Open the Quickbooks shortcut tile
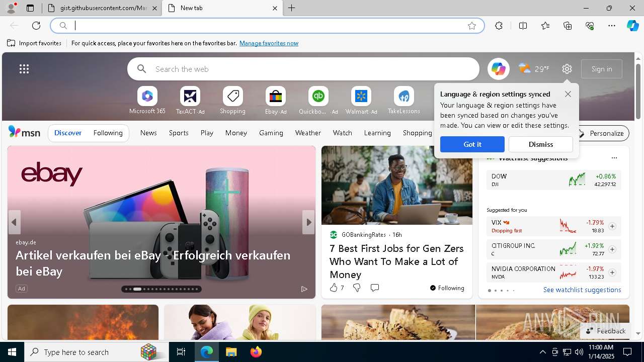 318,101
